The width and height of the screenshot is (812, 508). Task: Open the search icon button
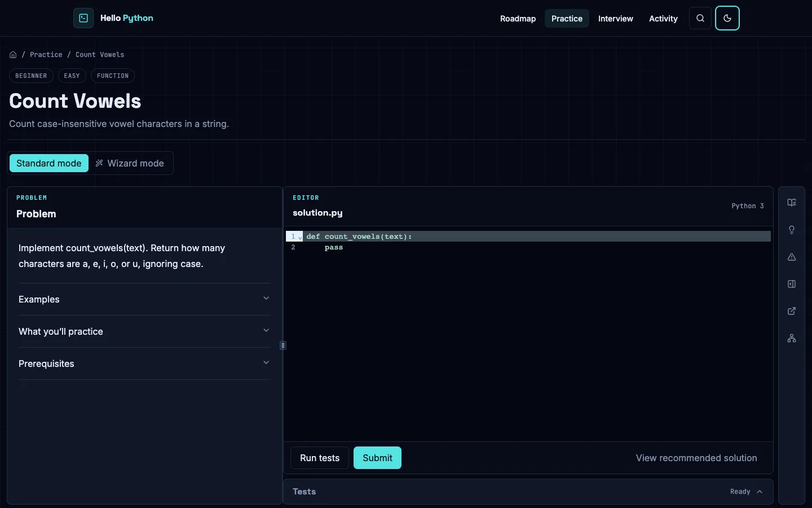tap(700, 18)
